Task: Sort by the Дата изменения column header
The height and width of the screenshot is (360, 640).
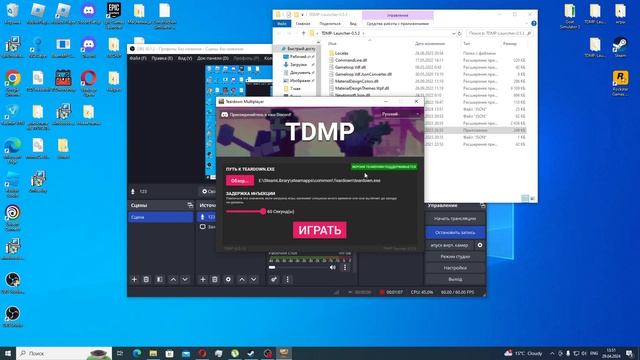Action: (x=430, y=44)
